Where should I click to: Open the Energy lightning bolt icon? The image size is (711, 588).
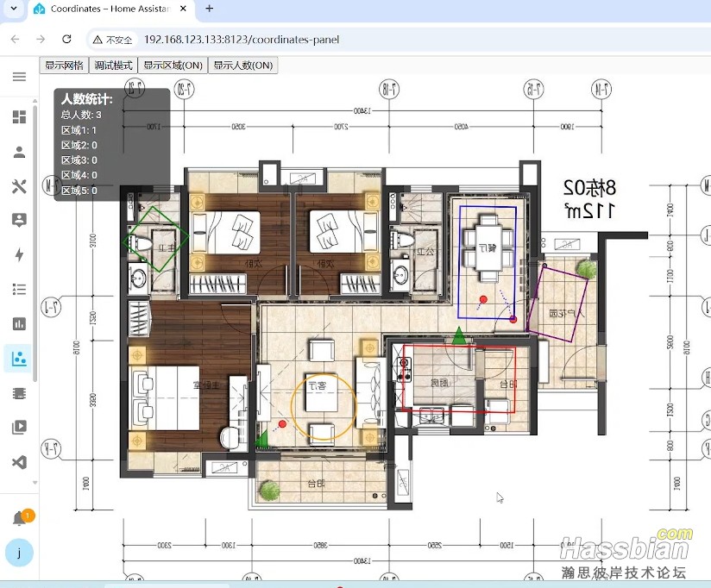tap(19, 254)
